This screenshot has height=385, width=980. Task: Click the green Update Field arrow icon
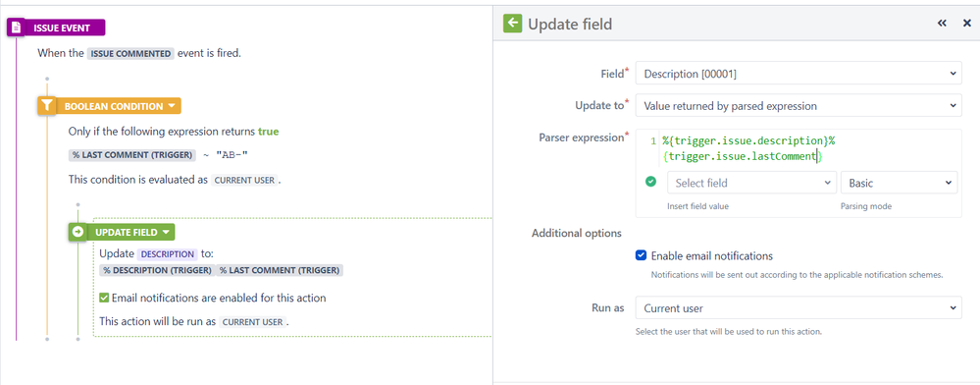pyautogui.click(x=77, y=232)
